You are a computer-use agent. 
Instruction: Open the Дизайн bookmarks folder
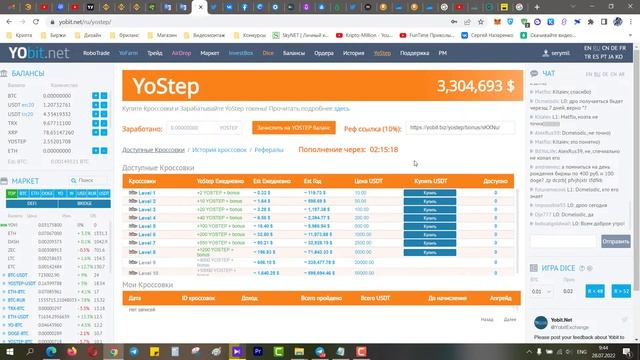click(88, 36)
